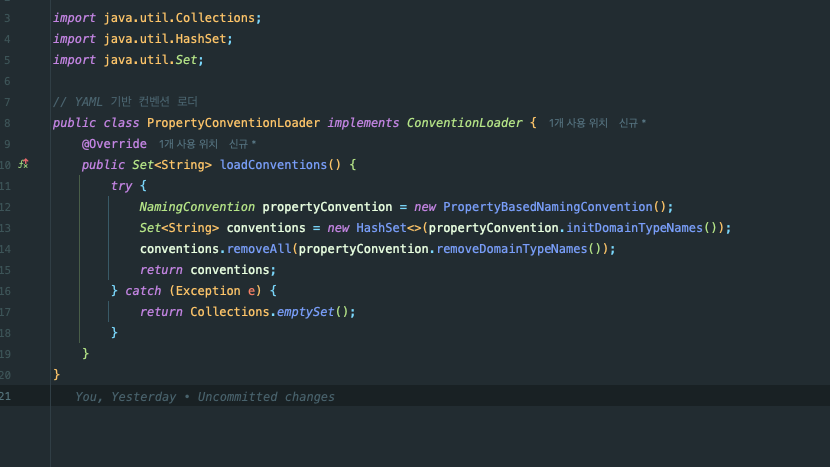Screen dimensions: 830x467
Task: Open '1개 사용 위치' hint beside @Override
Action: click(188, 144)
